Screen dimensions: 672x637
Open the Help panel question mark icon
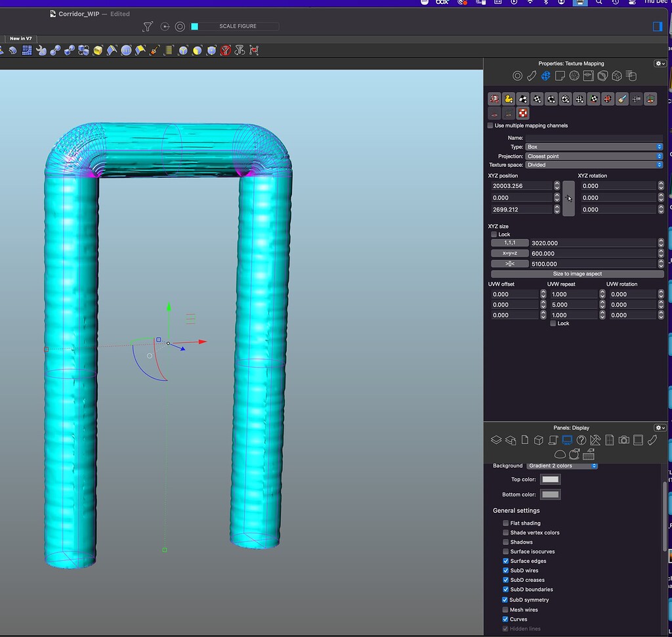coord(581,439)
